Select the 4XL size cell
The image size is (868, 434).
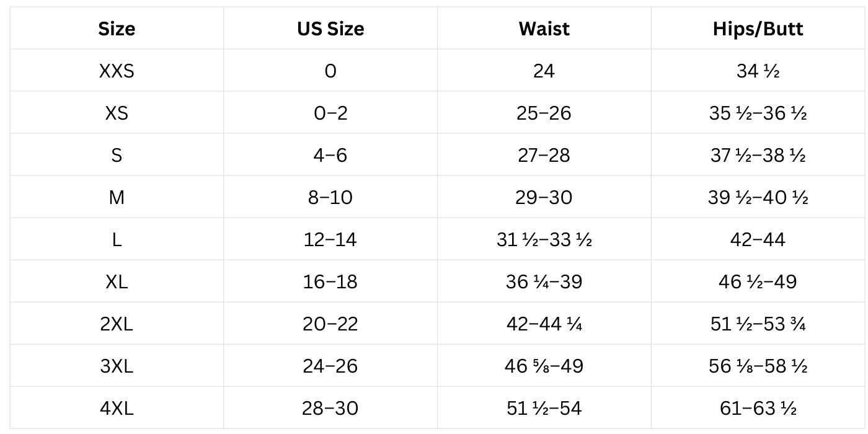(x=117, y=408)
